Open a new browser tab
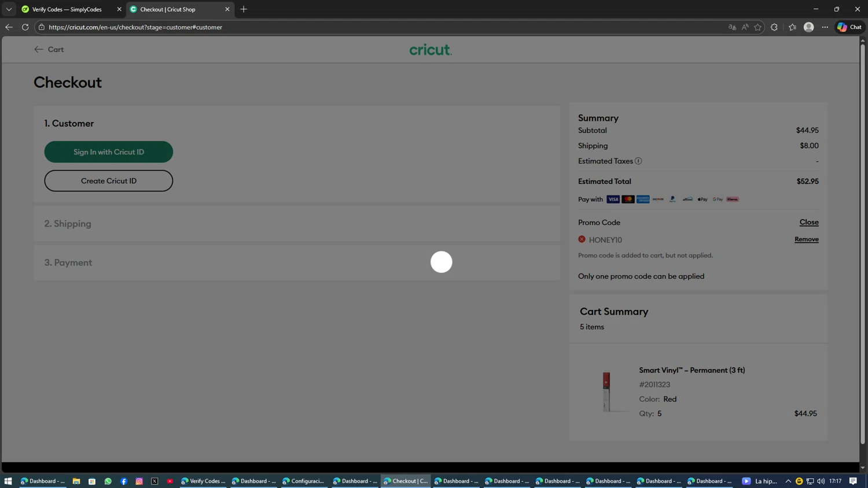The width and height of the screenshot is (868, 488). tap(244, 9)
